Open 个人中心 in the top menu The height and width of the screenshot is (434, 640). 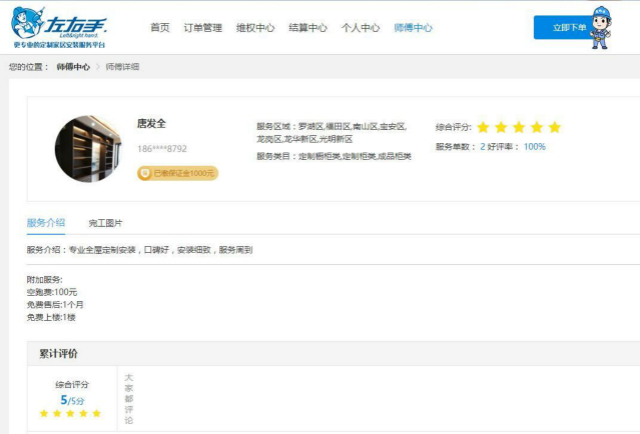(x=360, y=28)
